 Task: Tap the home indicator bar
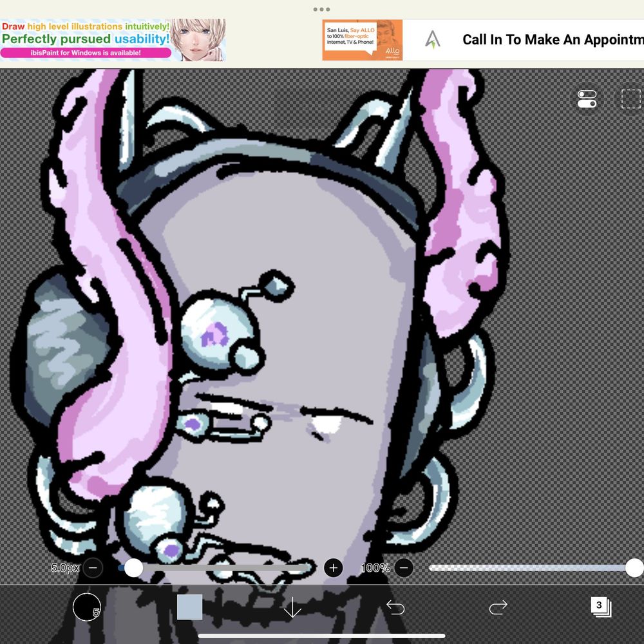point(321,636)
